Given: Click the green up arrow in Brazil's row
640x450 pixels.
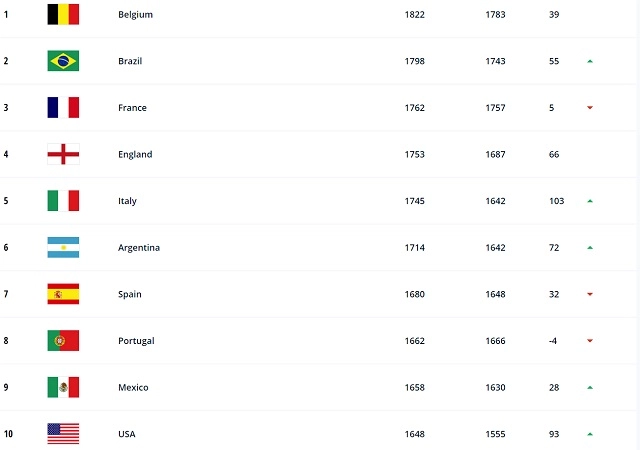Looking at the screenshot, I should coord(590,61).
